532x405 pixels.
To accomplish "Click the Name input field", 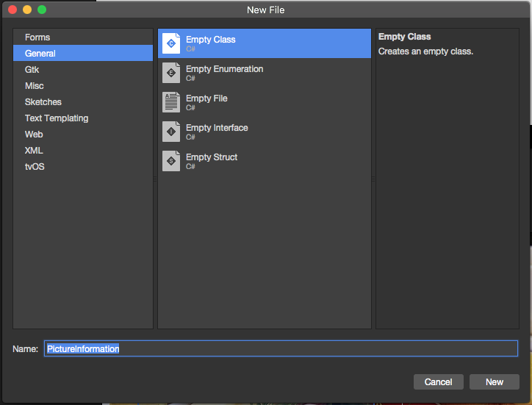I will click(281, 348).
